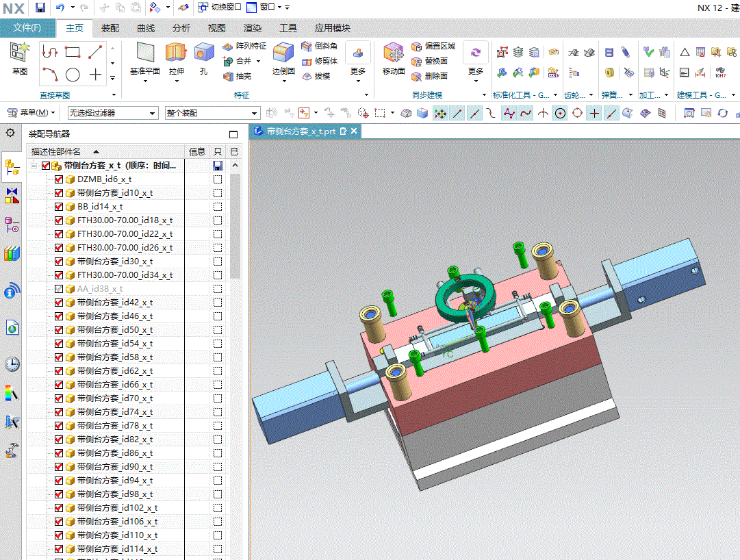Click the Delete Face (删除面) tool
Screen dimensions: 740x560
click(x=429, y=76)
